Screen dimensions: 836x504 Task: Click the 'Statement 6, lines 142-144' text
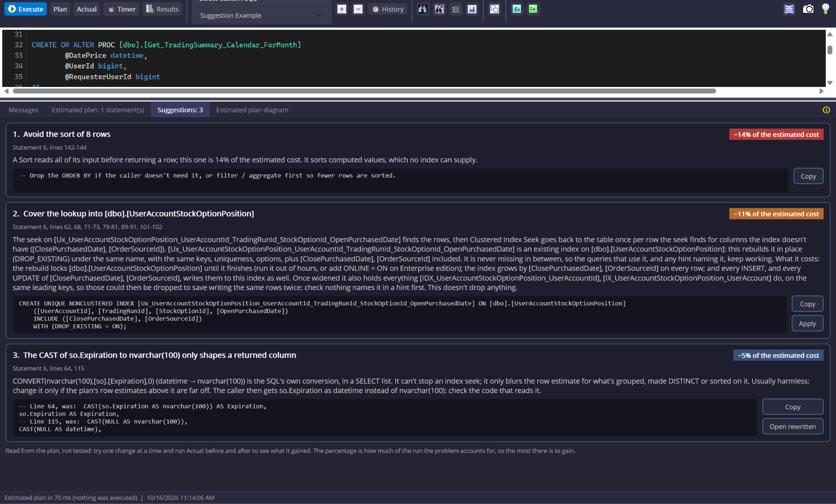point(50,148)
